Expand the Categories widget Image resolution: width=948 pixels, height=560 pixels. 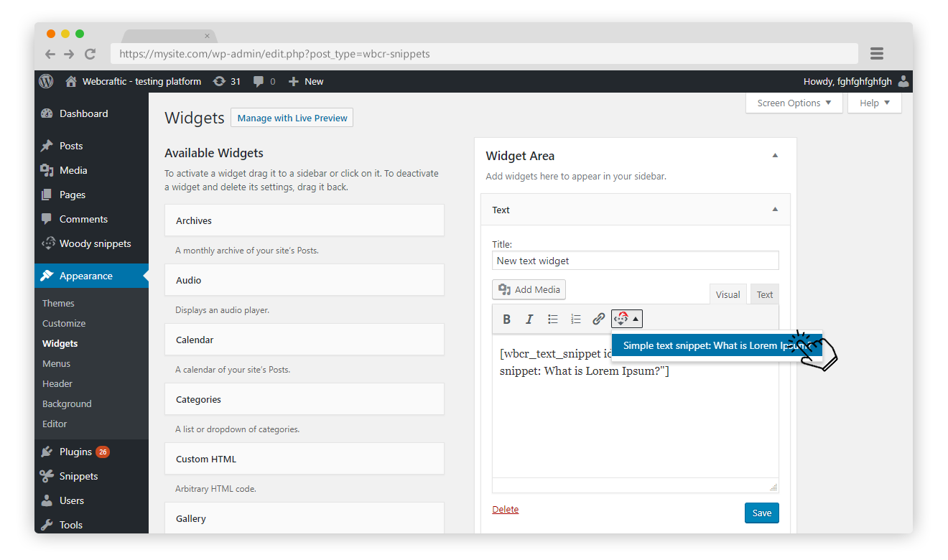pos(305,399)
